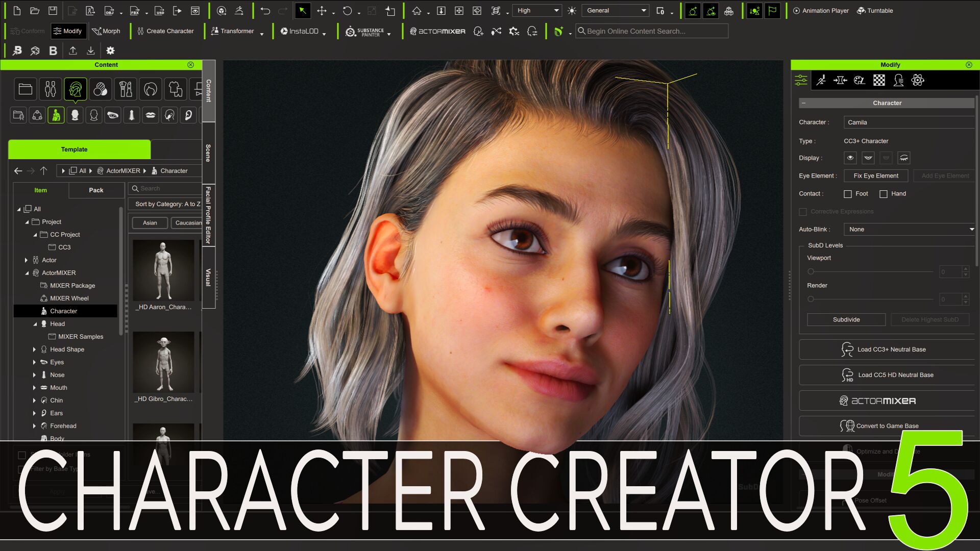Select the Mouth shape icon in Content filters

150,115
